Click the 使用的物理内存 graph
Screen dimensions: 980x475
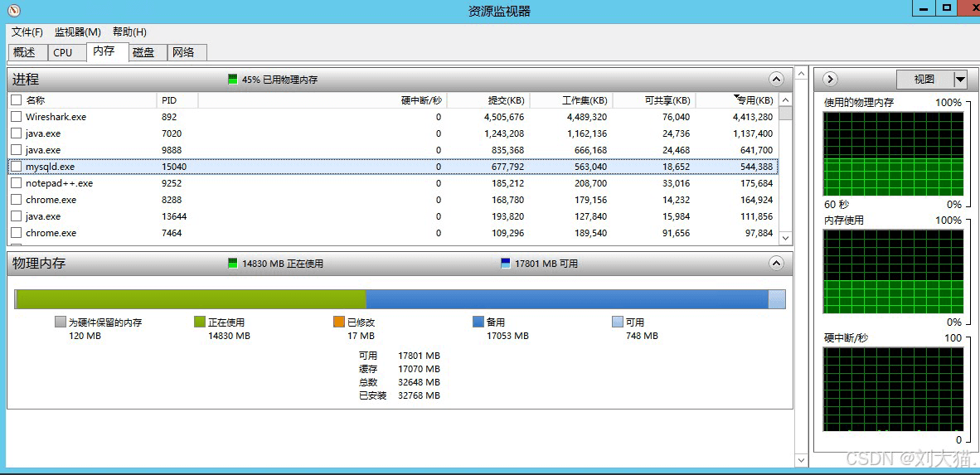pyautogui.click(x=893, y=153)
